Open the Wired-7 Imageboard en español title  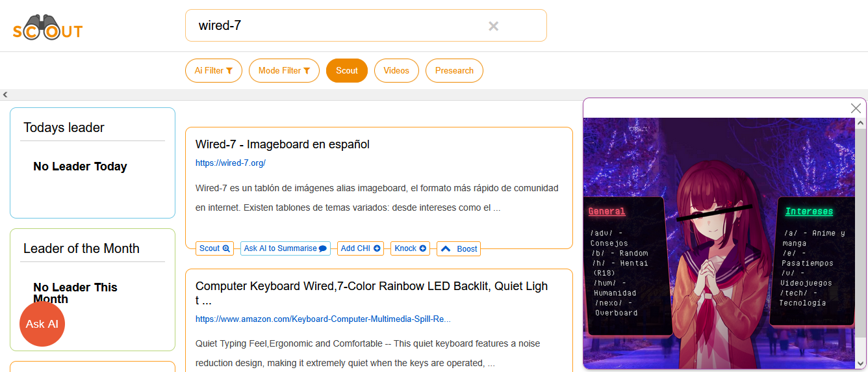pyautogui.click(x=283, y=144)
